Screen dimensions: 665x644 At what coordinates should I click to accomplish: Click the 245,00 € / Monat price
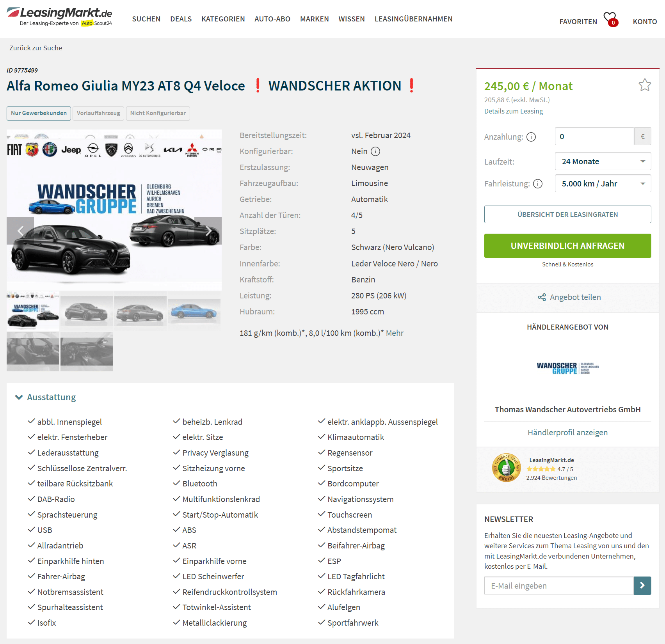click(x=528, y=86)
